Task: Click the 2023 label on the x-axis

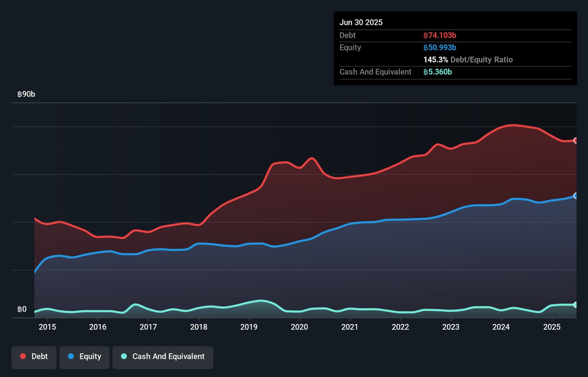Action: (x=451, y=327)
